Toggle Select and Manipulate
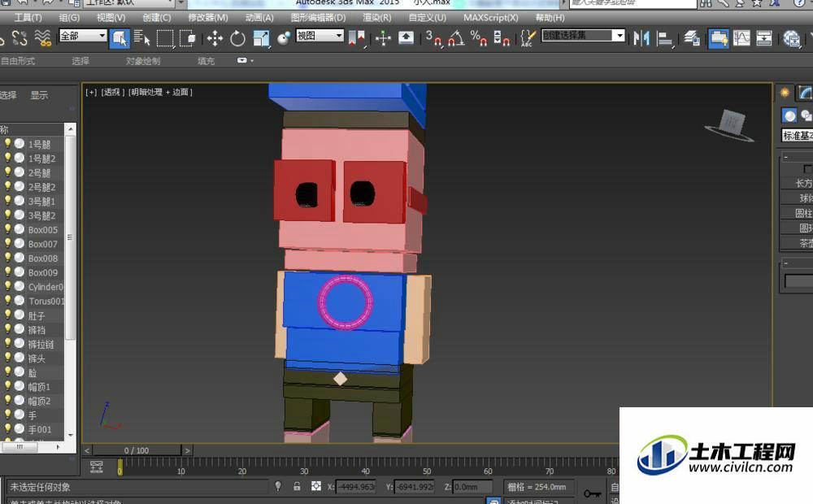 pyautogui.click(x=383, y=38)
